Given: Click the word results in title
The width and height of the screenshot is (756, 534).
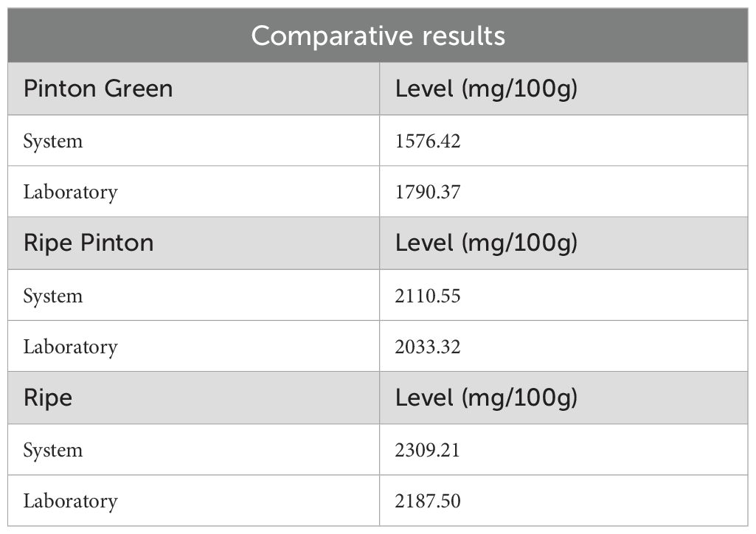Looking at the screenshot, I should [x=464, y=35].
